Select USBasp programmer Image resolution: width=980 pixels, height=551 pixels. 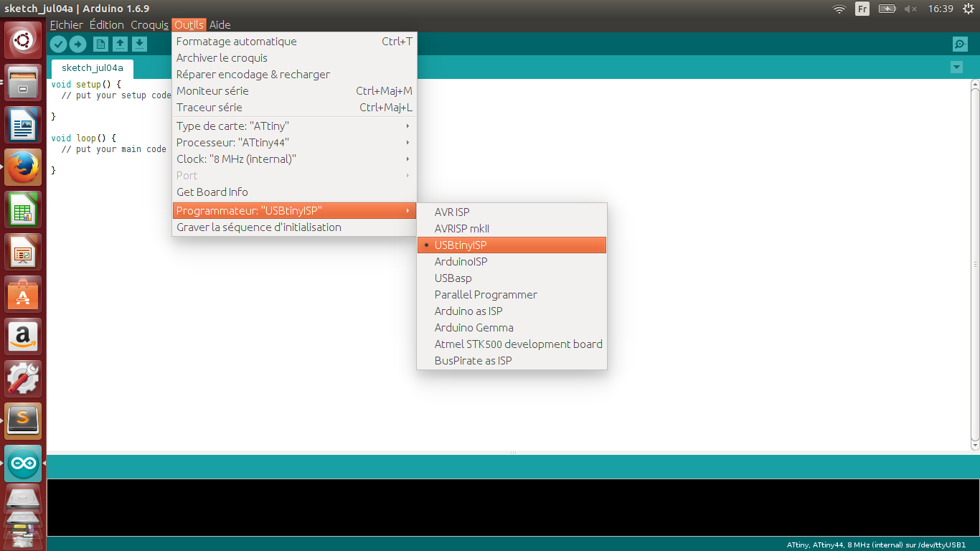click(512, 278)
